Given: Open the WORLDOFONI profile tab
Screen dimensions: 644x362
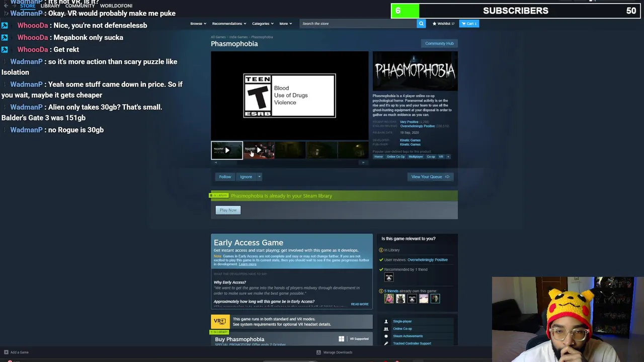Looking at the screenshot, I should [116, 6].
